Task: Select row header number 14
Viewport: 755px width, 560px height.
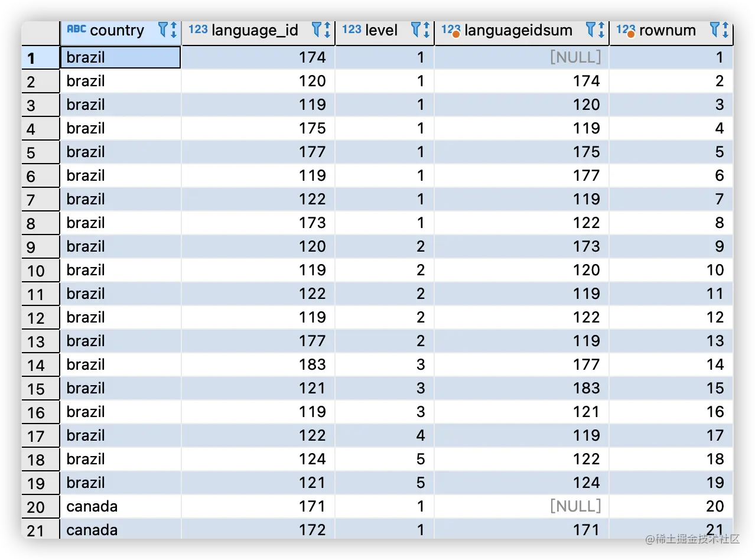Action: pyautogui.click(x=41, y=364)
